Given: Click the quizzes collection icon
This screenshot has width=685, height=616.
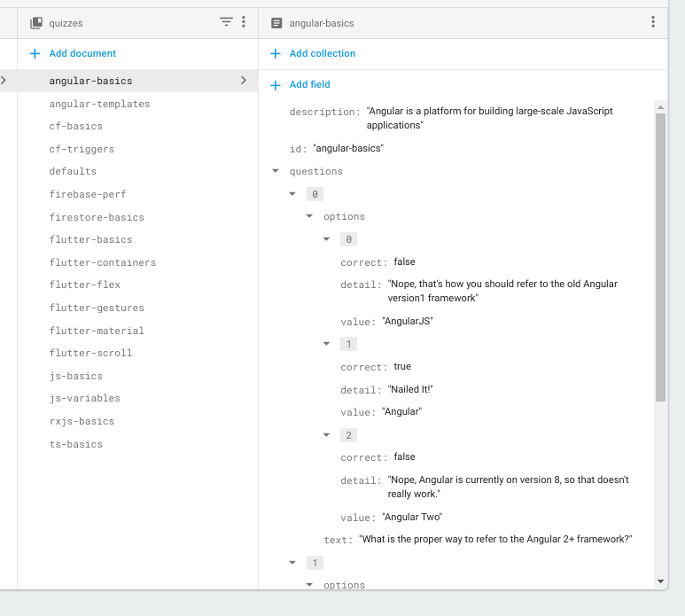Looking at the screenshot, I should [x=35, y=23].
